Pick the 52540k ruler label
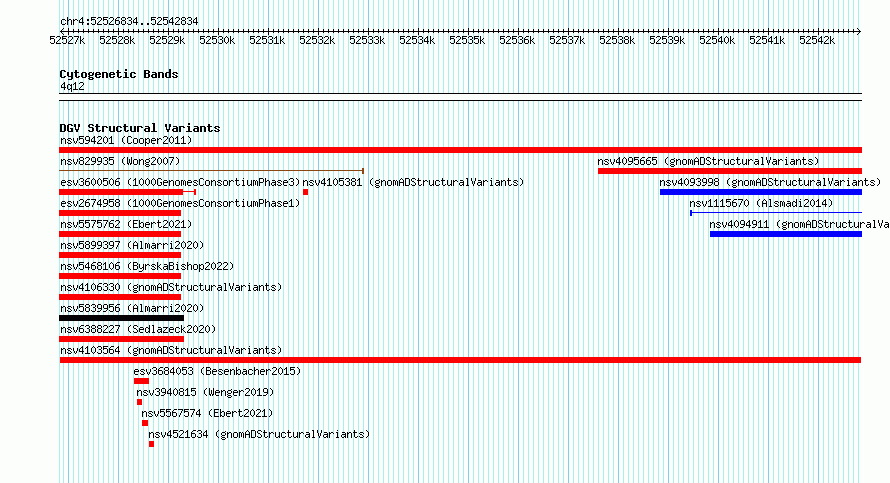Screen dimensions: 890x483 (x=717, y=40)
